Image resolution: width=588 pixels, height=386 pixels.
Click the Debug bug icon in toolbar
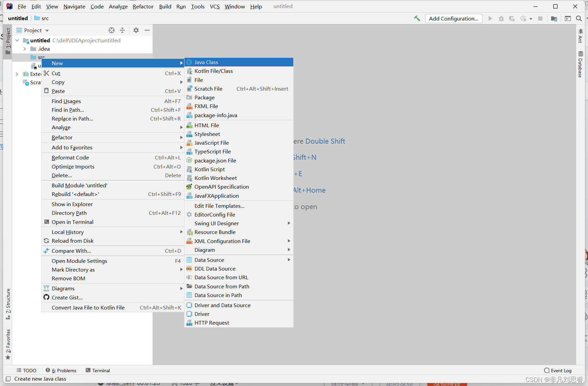click(x=501, y=18)
